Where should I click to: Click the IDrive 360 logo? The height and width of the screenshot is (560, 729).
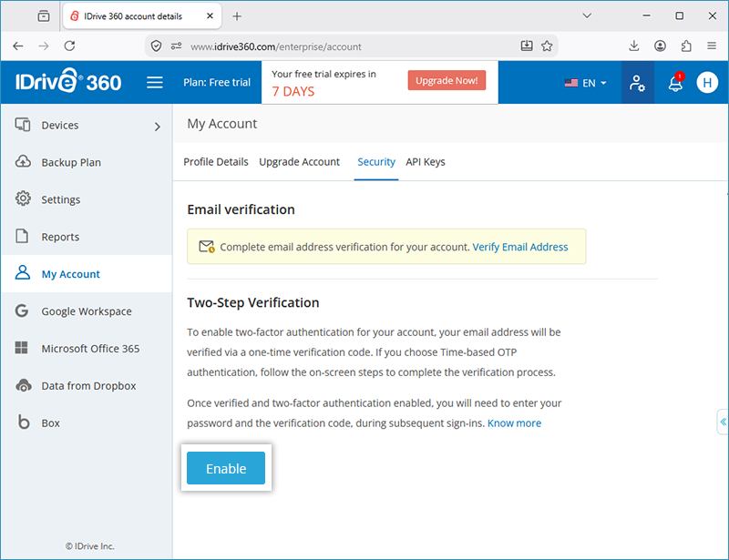click(68, 82)
